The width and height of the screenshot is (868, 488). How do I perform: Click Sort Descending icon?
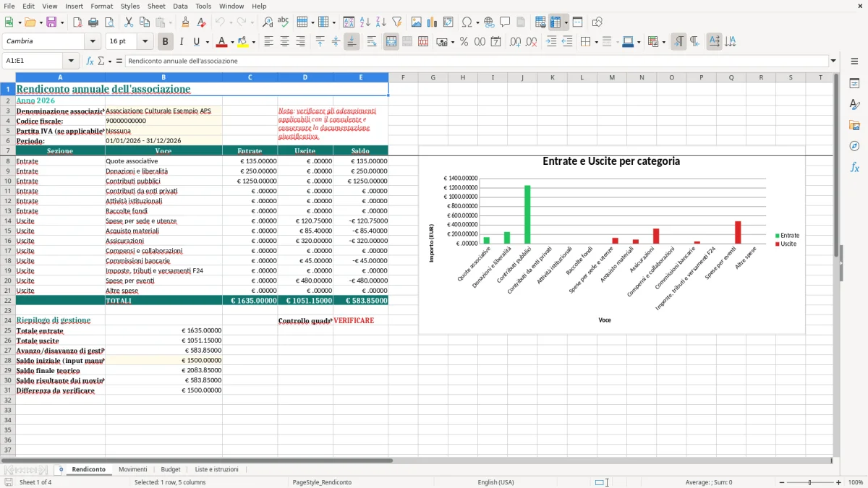380,22
